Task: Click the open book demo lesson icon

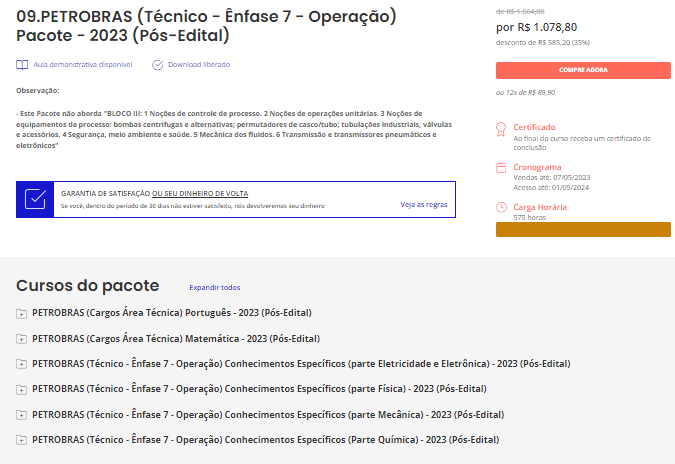Action: tap(22, 65)
